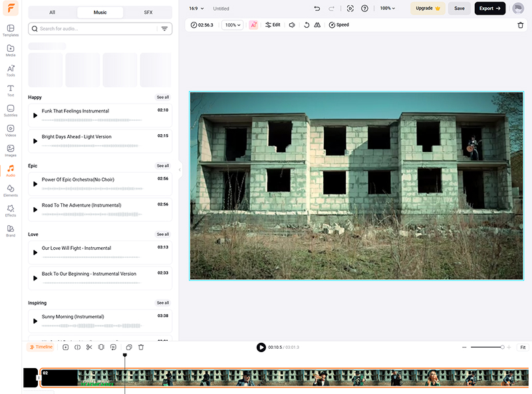The height and width of the screenshot is (394, 532).
Task: Mute the clip using the volume icon
Action: click(x=292, y=25)
